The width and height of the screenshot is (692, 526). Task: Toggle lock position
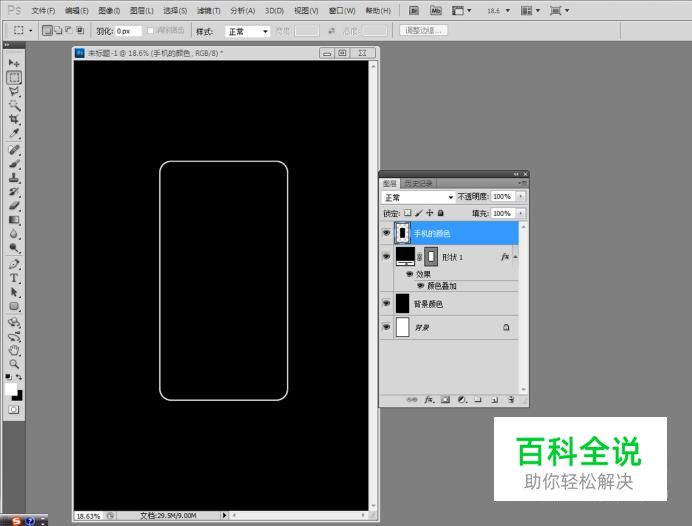(429, 213)
